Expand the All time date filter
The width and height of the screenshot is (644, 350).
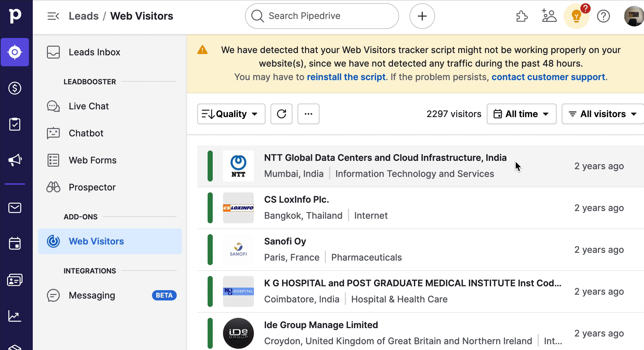click(x=521, y=114)
